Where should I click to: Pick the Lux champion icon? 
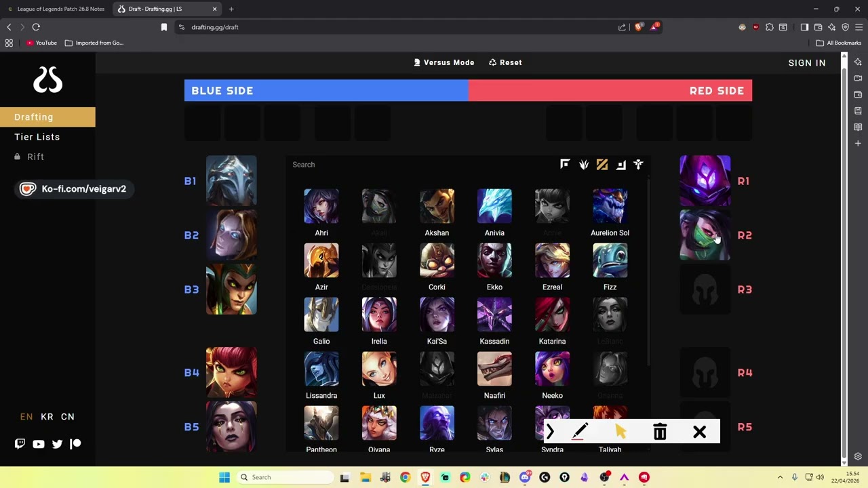click(x=379, y=369)
